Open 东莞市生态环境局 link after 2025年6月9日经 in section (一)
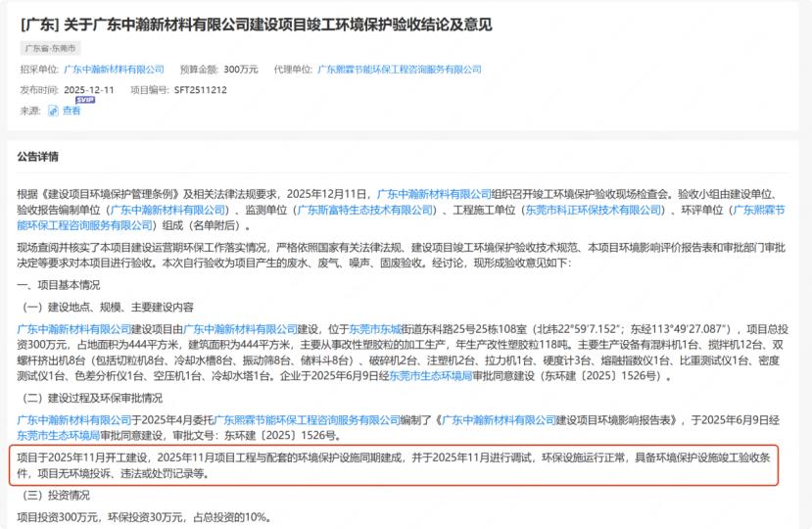This screenshot has height=529, width=812. [x=430, y=375]
